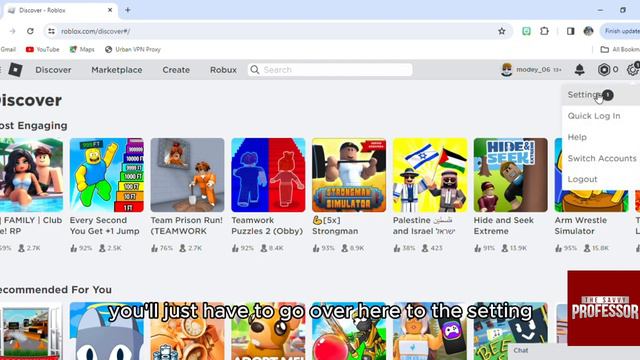Close the Discover - Roblox tab
Screen dimensions: 640x360
(x=110, y=10)
